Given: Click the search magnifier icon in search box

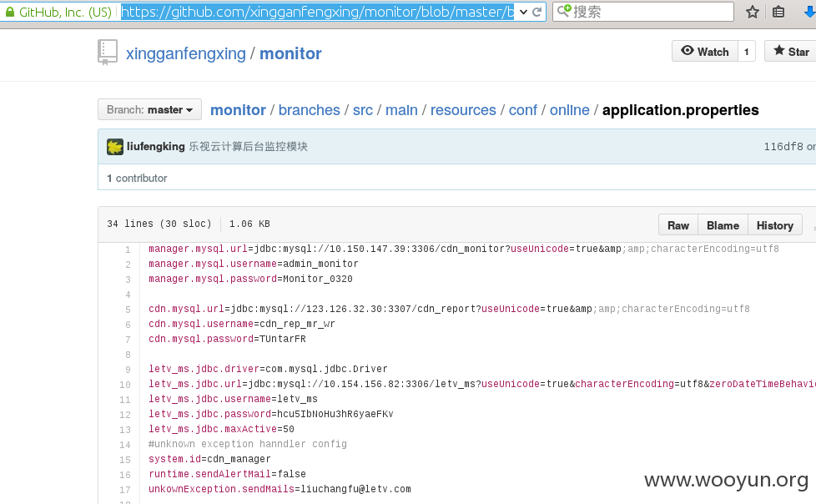Looking at the screenshot, I should tap(564, 11).
